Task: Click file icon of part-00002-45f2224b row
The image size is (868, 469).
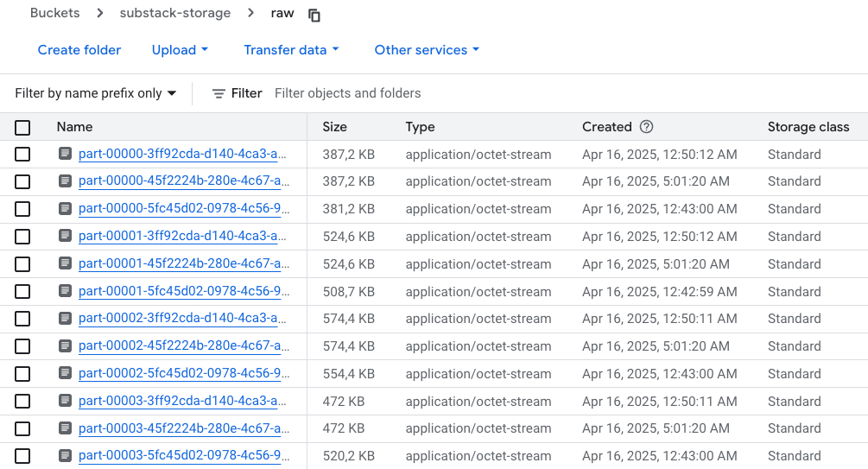Action: (65, 345)
